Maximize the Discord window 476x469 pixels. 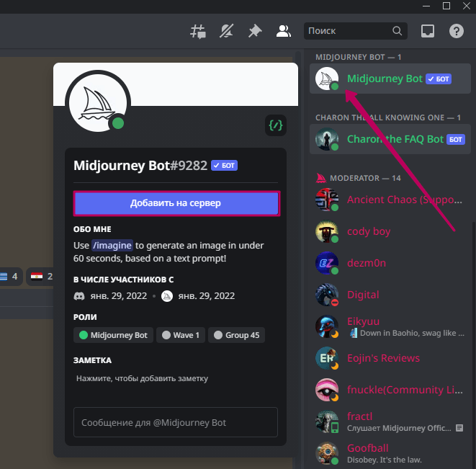pos(446,6)
